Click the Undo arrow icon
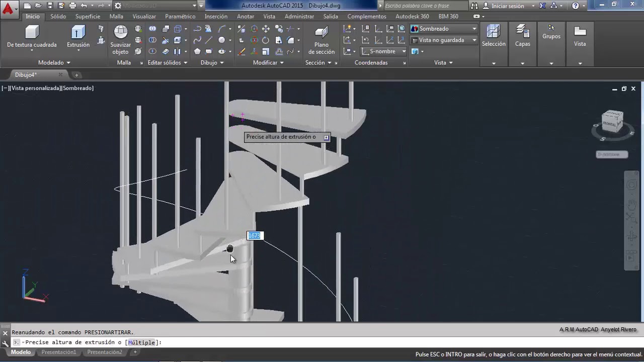The height and width of the screenshot is (362, 644). tap(84, 6)
